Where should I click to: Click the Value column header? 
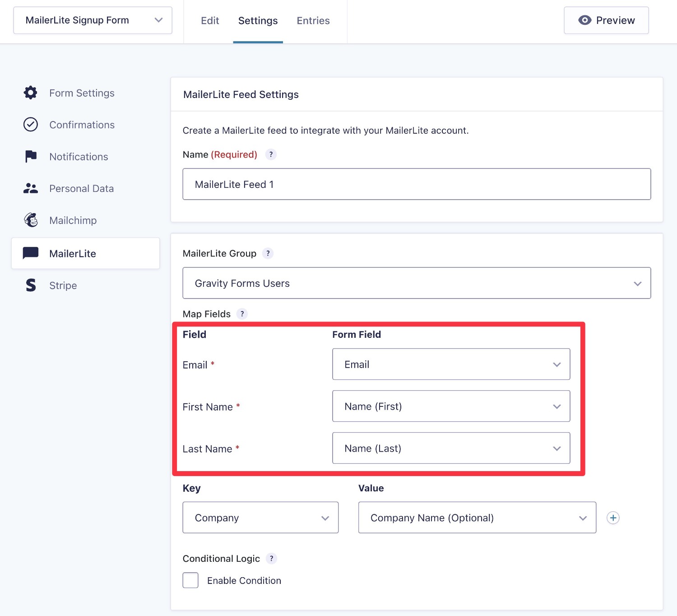click(x=371, y=488)
